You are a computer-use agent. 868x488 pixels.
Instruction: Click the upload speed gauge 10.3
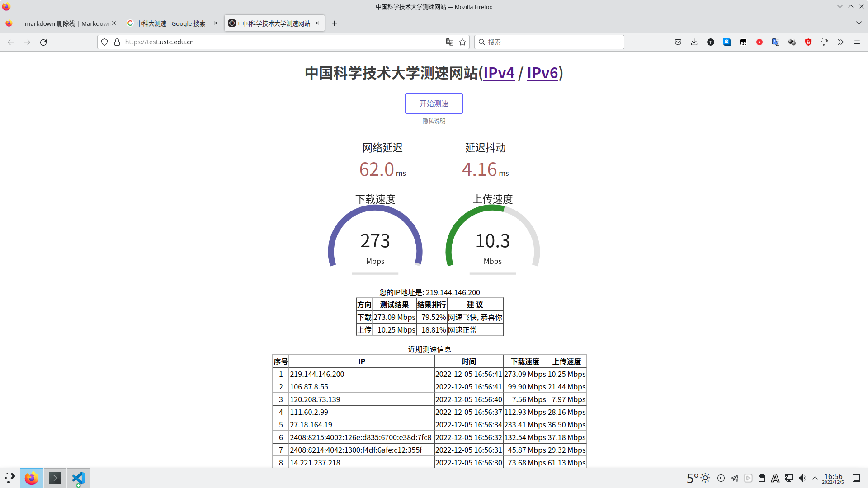click(493, 240)
